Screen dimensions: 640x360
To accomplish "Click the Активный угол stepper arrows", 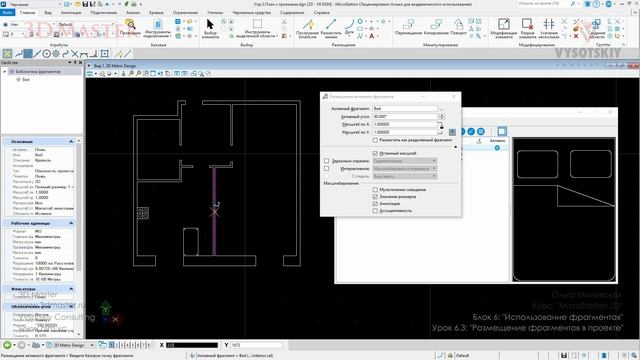I will point(441,116).
